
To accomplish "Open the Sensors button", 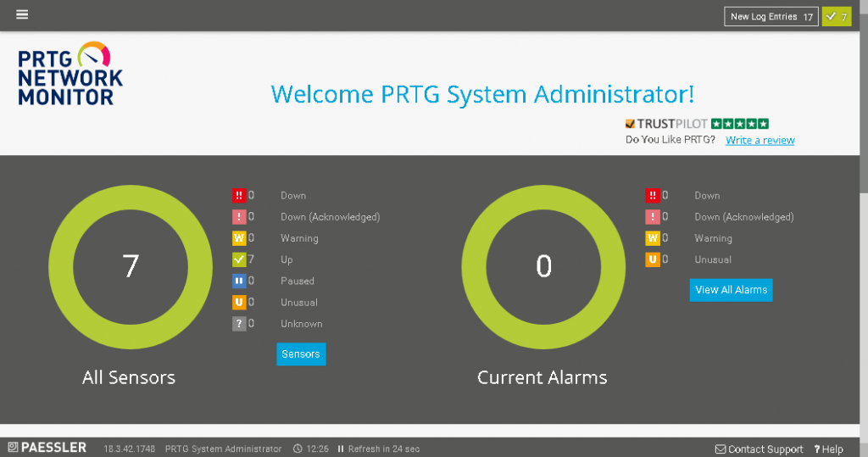I will click(301, 354).
